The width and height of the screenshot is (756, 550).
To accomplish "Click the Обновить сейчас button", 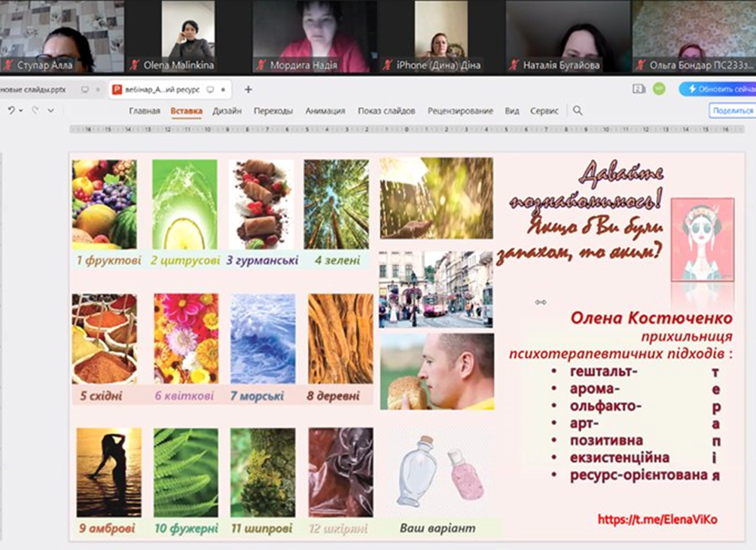I will click(x=719, y=89).
